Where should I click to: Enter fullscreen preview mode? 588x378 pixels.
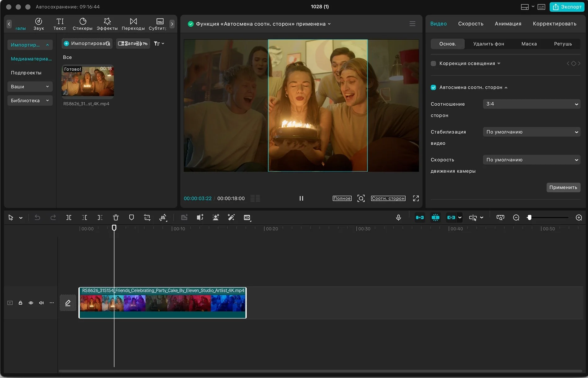coord(416,198)
